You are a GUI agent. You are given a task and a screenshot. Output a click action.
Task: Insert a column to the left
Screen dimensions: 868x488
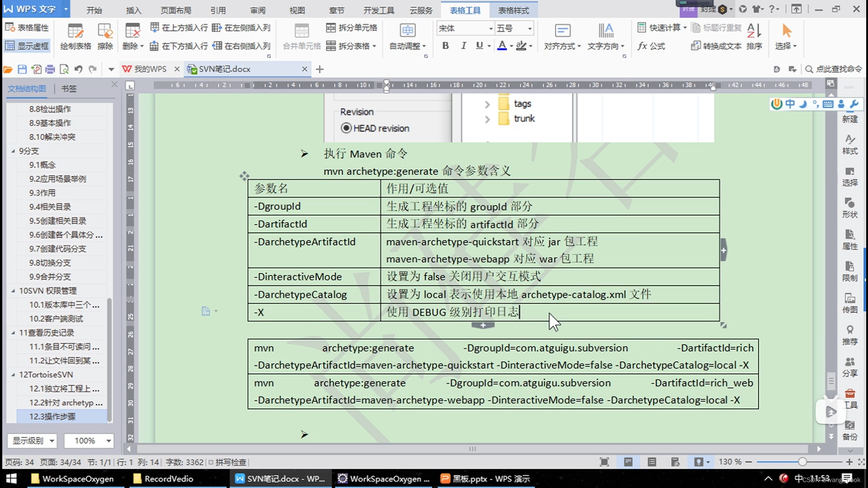click(x=241, y=28)
